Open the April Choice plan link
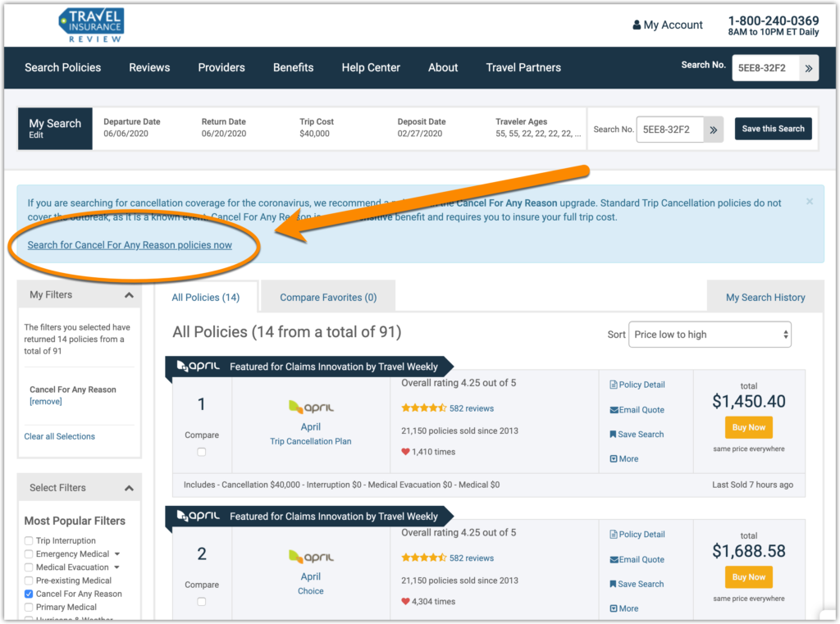The height and width of the screenshot is (624, 840). click(x=311, y=591)
